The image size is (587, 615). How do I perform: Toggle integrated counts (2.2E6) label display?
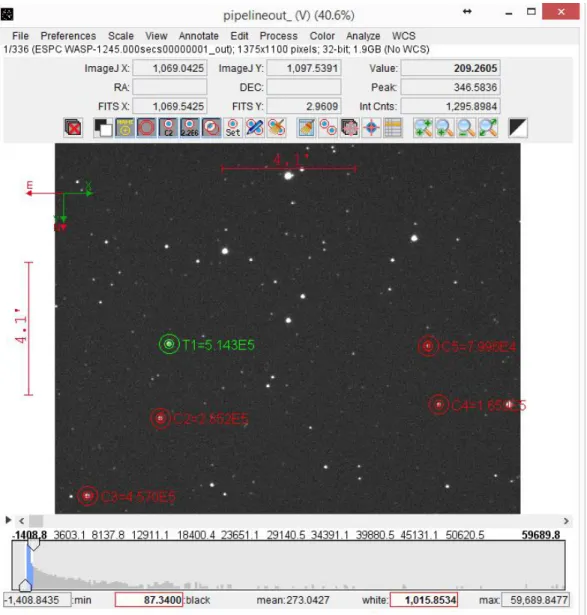[190, 127]
